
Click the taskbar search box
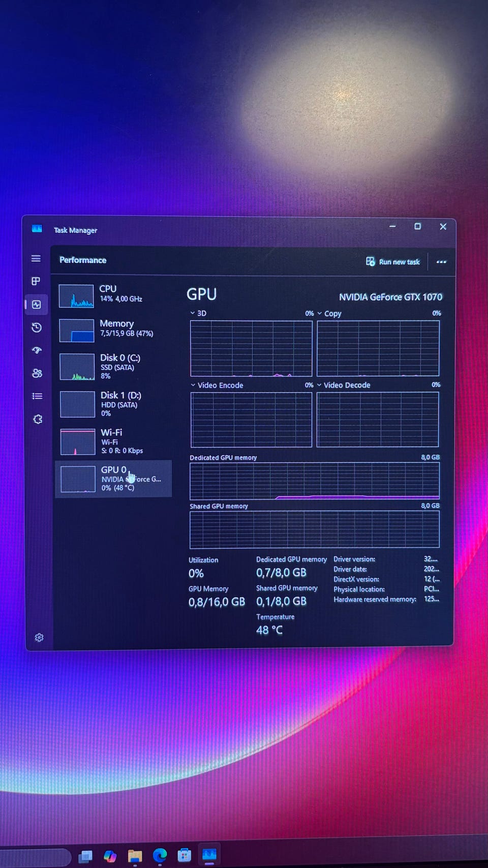pyautogui.click(x=35, y=857)
